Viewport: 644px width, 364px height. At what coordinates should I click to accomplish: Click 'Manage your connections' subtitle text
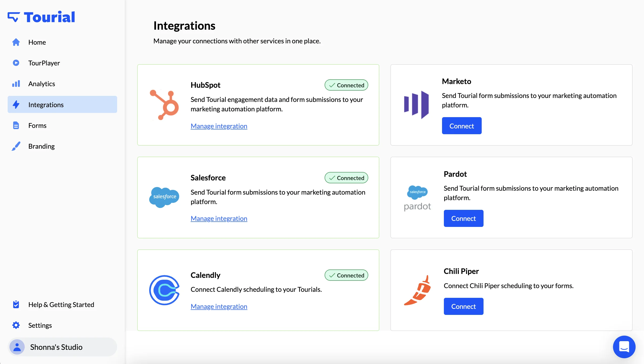[x=237, y=41]
